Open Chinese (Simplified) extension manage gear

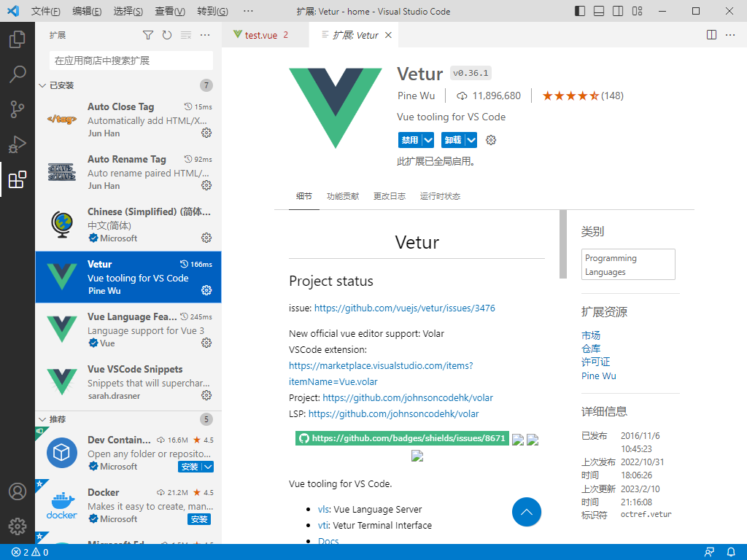(206, 238)
